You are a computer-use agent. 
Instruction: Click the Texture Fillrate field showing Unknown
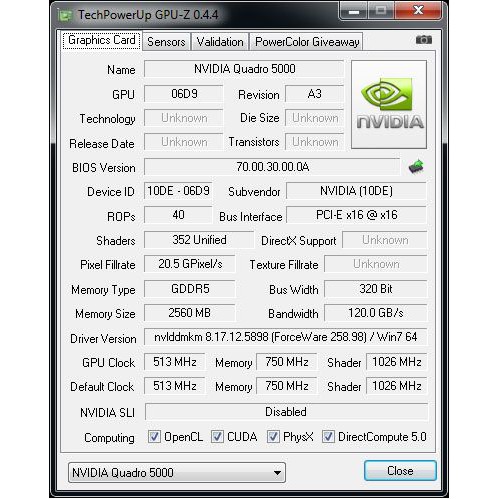pos(376,264)
